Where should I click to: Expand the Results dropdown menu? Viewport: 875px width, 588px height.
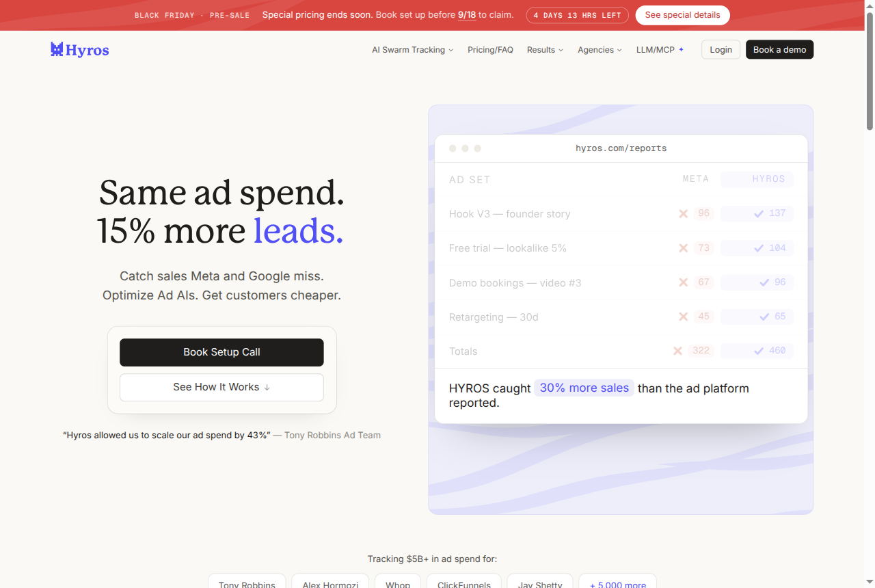(x=545, y=49)
